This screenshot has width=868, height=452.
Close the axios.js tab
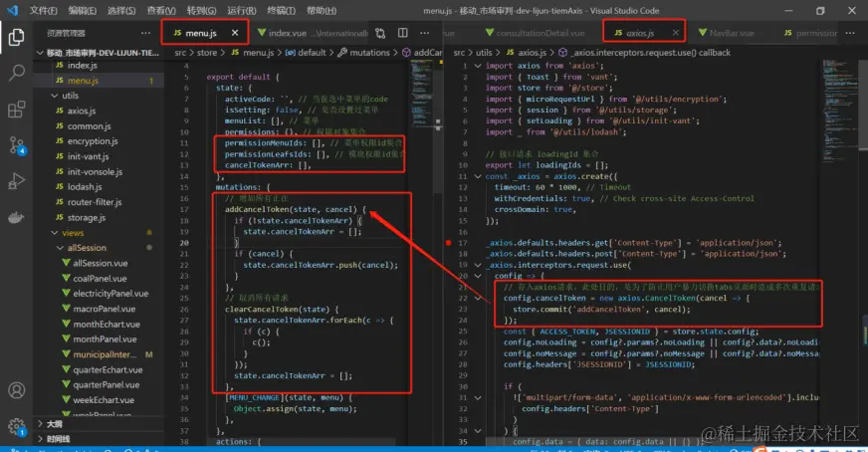(675, 33)
